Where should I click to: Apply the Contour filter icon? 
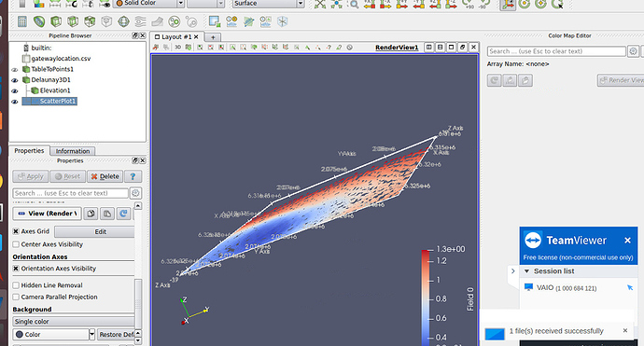click(x=39, y=21)
